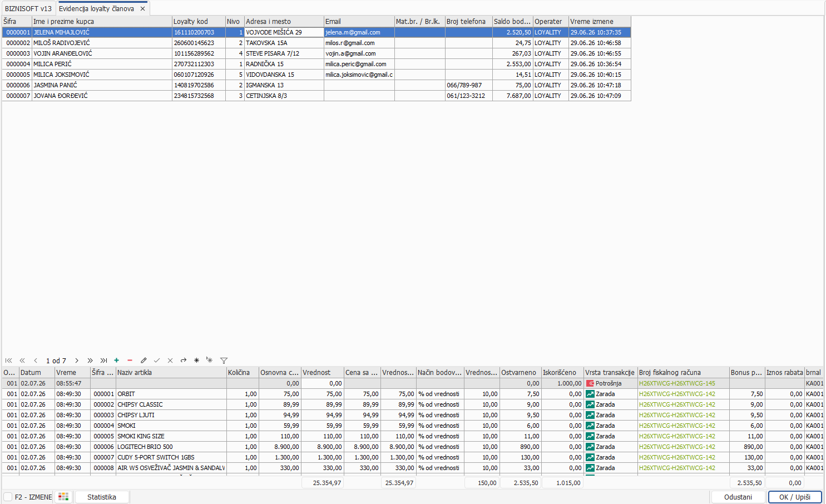The height and width of the screenshot is (504, 826).
Task: Sort by Vreme izmene column header
Action: pyautogui.click(x=600, y=22)
